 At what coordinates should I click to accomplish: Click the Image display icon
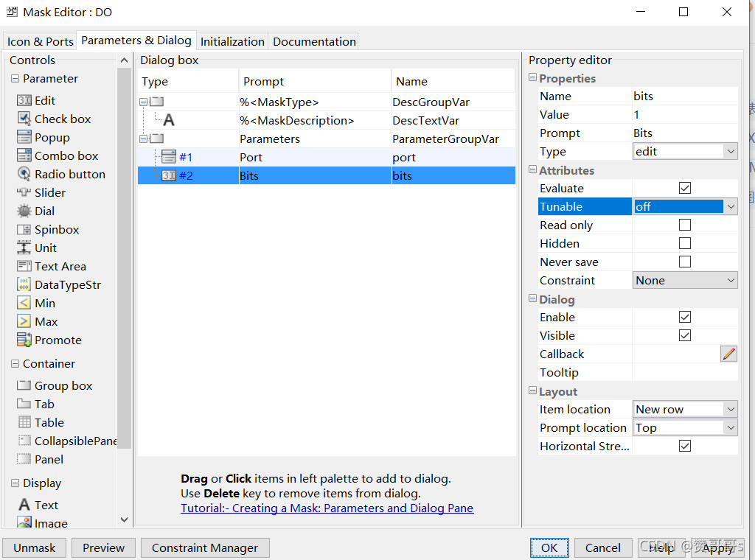pos(24,522)
